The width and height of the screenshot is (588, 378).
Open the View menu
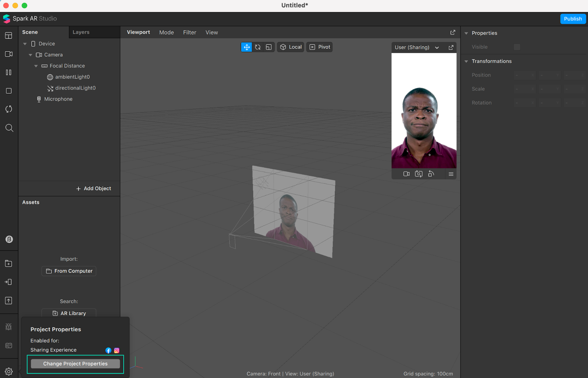[x=212, y=32]
